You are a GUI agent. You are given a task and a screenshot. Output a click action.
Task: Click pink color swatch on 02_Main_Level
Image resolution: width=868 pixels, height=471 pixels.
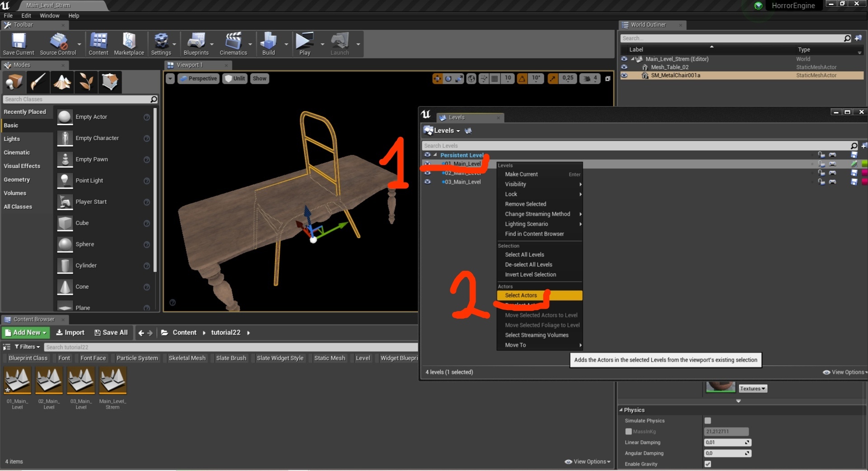tap(864, 173)
